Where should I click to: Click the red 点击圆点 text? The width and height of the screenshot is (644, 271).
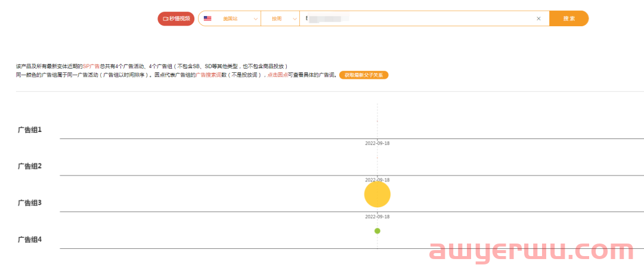(x=277, y=75)
